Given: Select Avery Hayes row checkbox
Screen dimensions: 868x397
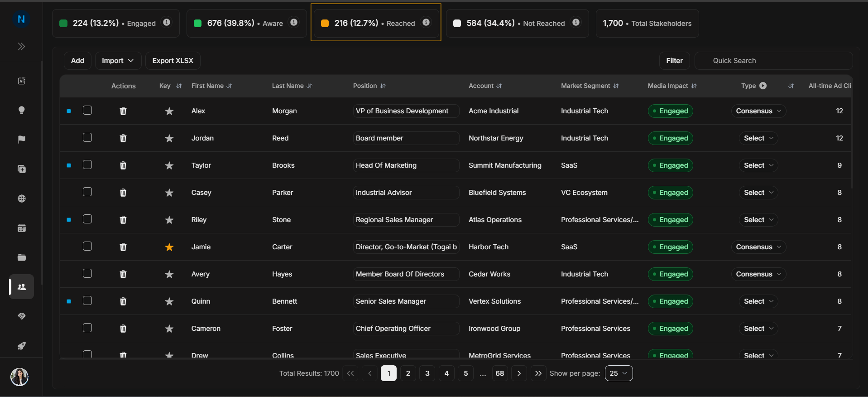Looking at the screenshot, I should (x=87, y=274).
